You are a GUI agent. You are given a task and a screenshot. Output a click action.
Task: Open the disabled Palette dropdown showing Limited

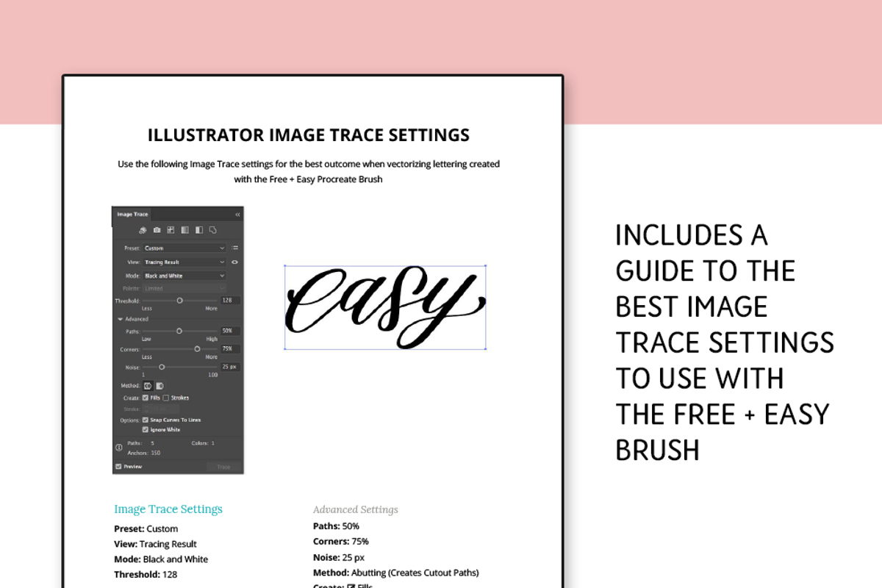pyautogui.click(x=184, y=289)
